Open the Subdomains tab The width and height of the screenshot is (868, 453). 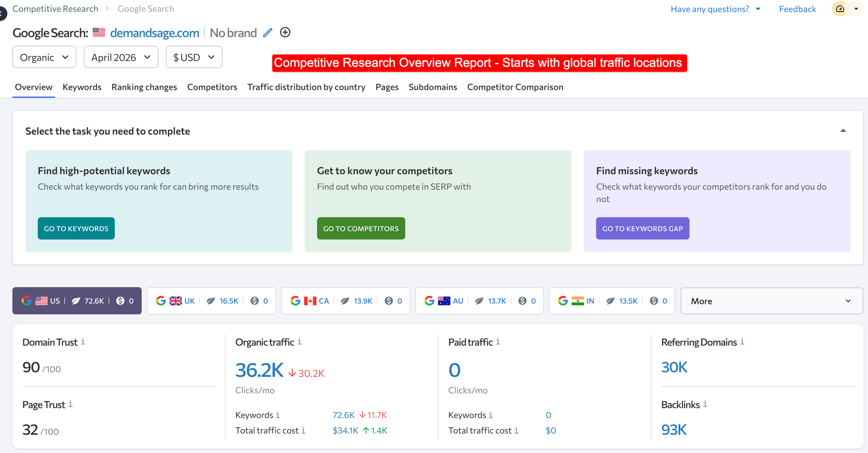point(433,87)
